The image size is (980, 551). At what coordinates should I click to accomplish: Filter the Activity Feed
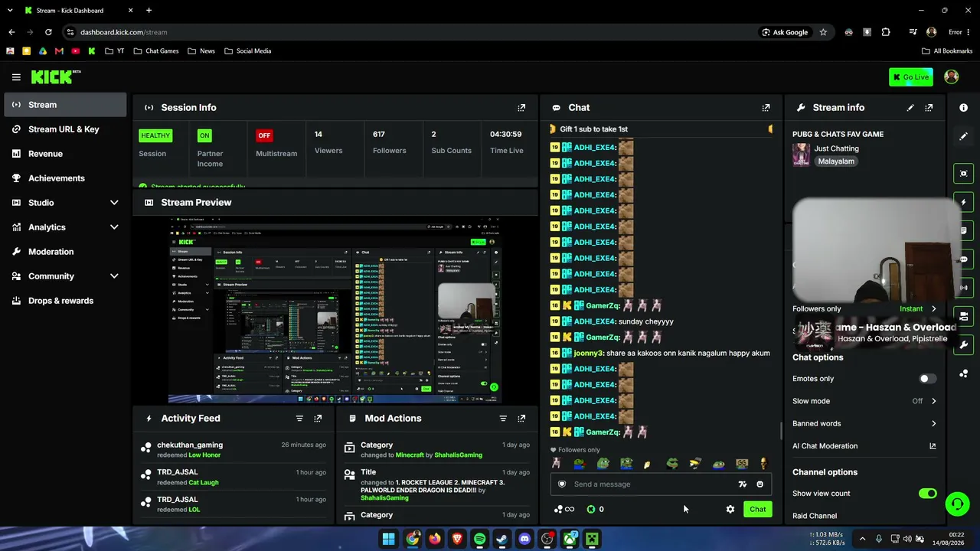[x=299, y=419]
